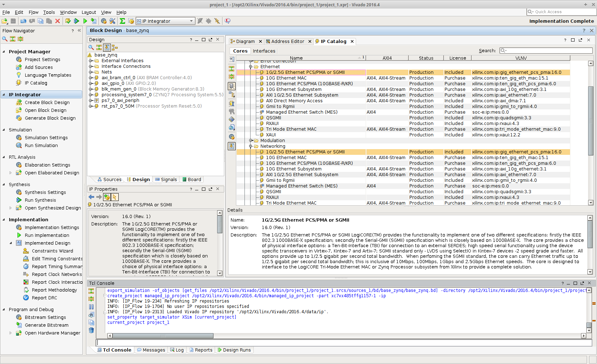Collapse the Networking category in IP Catalog
This screenshot has width=597, height=364.
251,146
